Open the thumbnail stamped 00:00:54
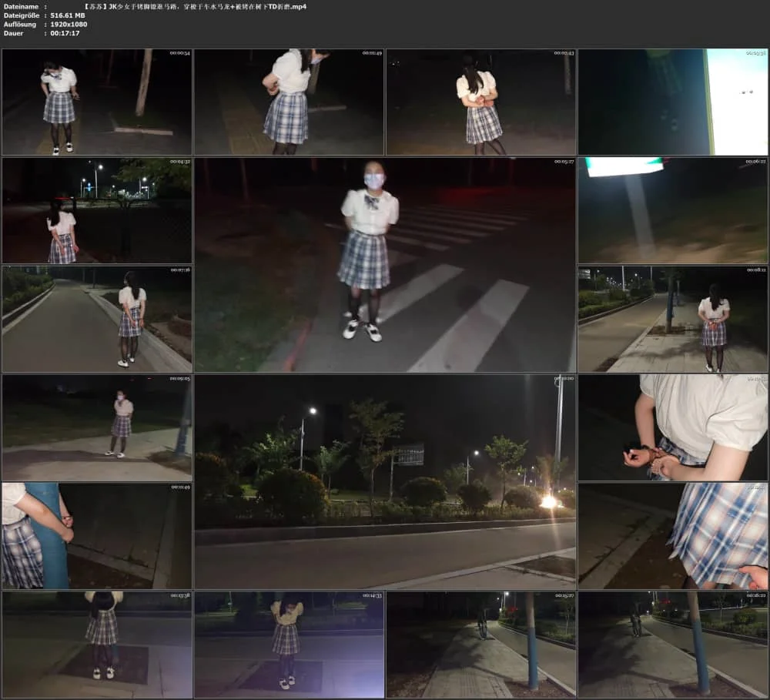The image size is (770, 700). (97, 102)
